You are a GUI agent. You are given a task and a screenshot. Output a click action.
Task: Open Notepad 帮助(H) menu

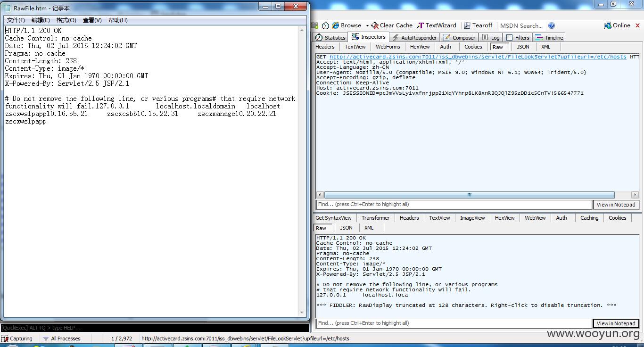click(x=118, y=20)
